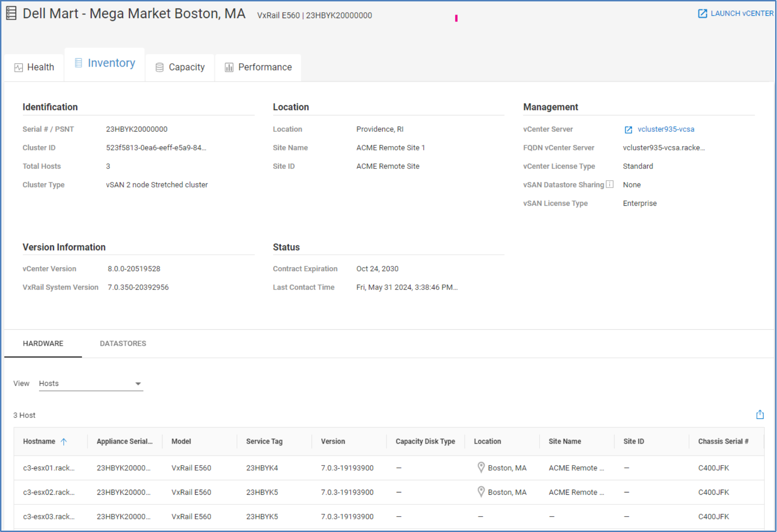This screenshot has height=532, width=777.
Task: Click the Site ID column header
Action: (634, 441)
